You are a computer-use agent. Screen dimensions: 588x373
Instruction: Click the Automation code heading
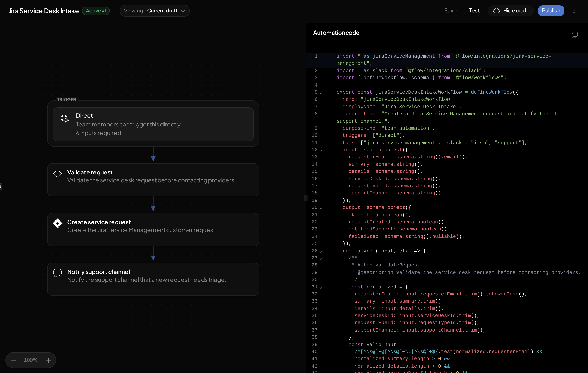[x=336, y=33]
